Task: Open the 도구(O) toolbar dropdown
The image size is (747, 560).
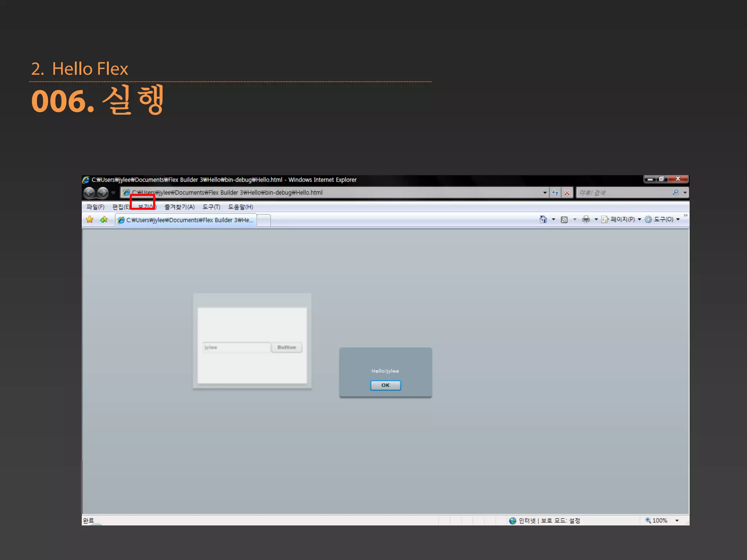Action: (663, 219)
